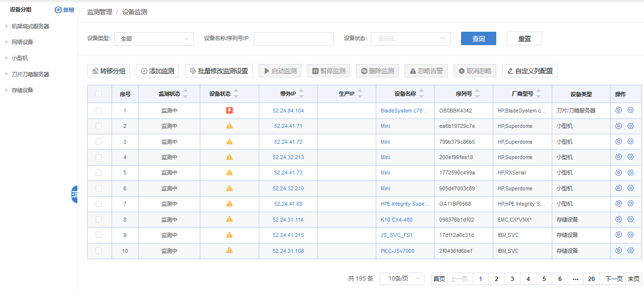Click history icon for K10 CX4-480 row
644x291 pixels.
(x=618, y=219)
